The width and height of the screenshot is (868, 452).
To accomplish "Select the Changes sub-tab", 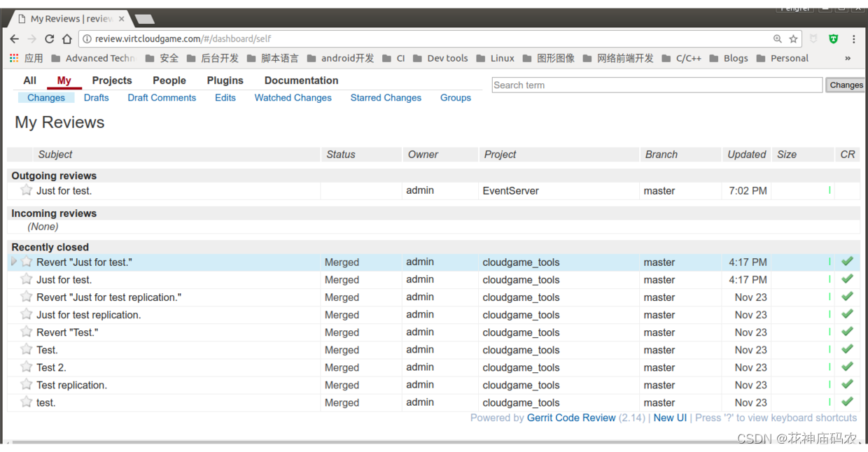I will (46, 98).
